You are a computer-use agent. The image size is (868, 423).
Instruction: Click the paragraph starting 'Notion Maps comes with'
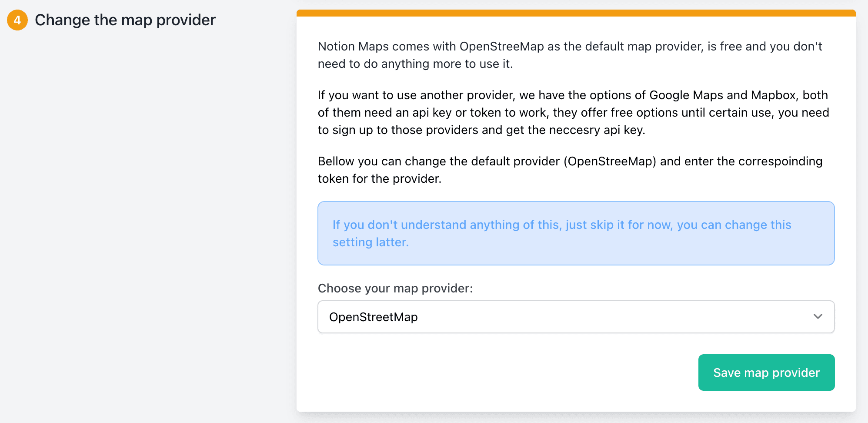(570, 55)
